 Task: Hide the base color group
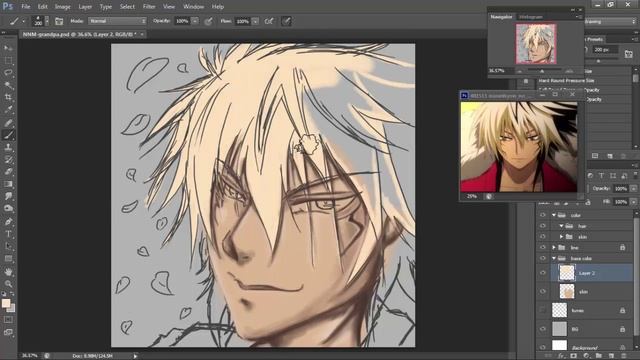(542, 258)
